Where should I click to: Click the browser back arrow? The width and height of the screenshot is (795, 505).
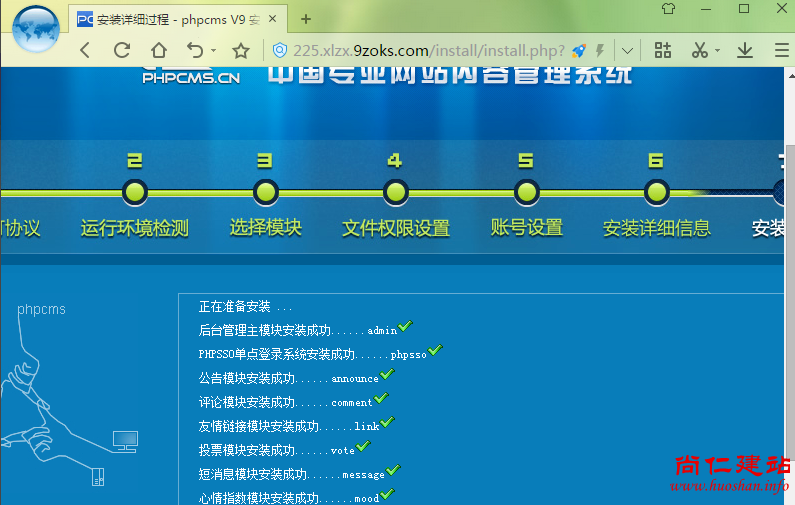[85, 50]
